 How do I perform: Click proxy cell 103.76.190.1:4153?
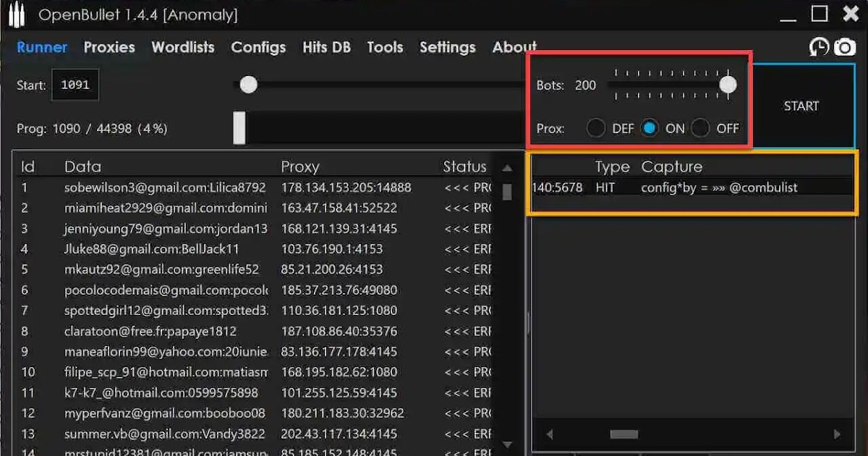tap(332, 249)
